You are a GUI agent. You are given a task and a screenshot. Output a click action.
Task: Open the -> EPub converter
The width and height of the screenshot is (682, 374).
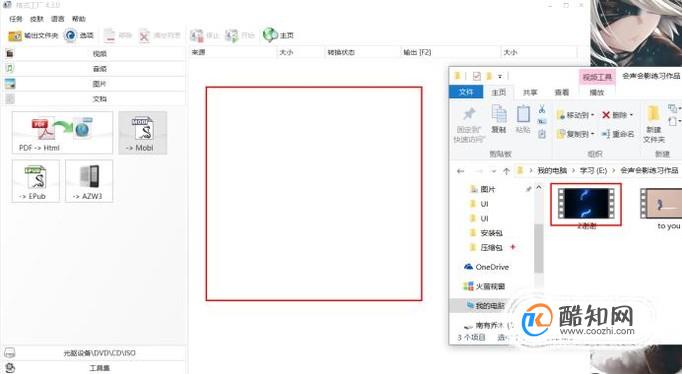(x=36, y=180)
